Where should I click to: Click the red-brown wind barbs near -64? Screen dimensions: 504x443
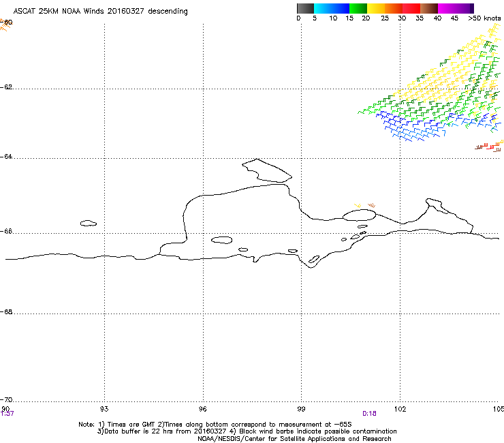tap(488, 147)
